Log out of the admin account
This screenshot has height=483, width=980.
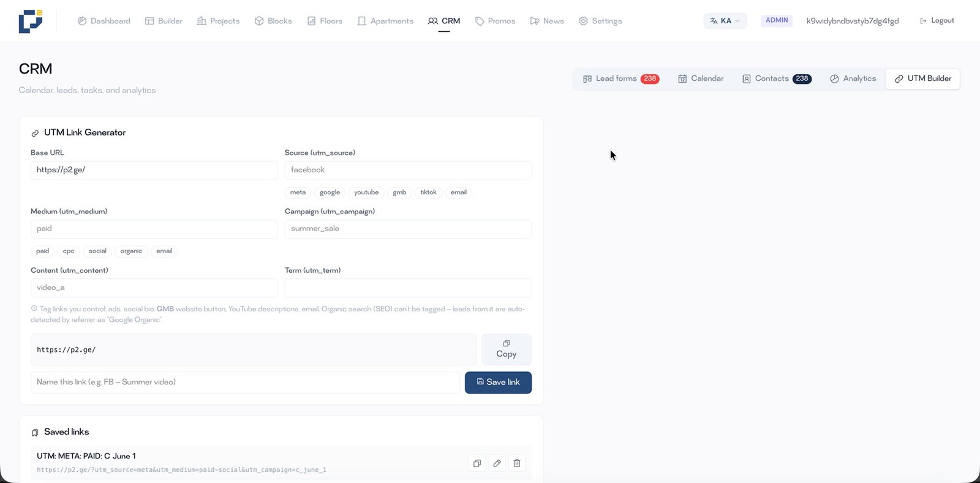pyautogui.click(x=937, y=21)
